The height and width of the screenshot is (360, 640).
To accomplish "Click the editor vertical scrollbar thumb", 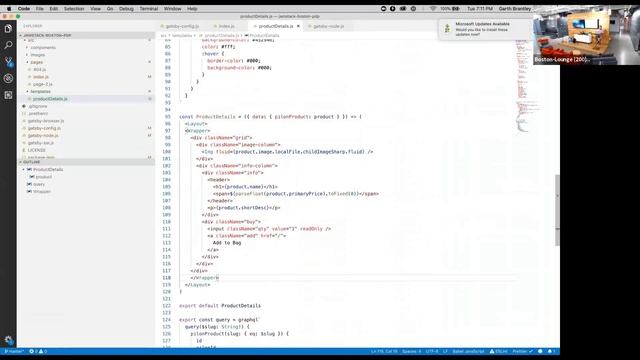I will [557, 210].
